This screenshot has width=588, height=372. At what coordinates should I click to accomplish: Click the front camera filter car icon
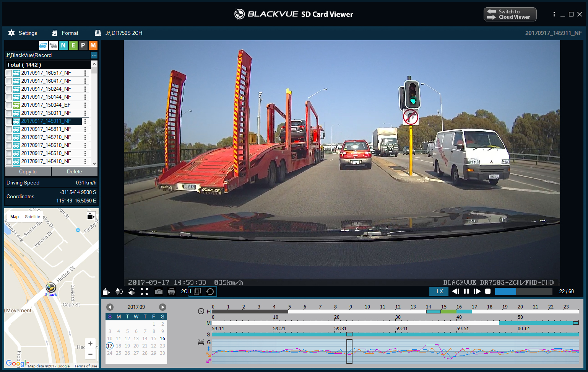pos(43,46)
